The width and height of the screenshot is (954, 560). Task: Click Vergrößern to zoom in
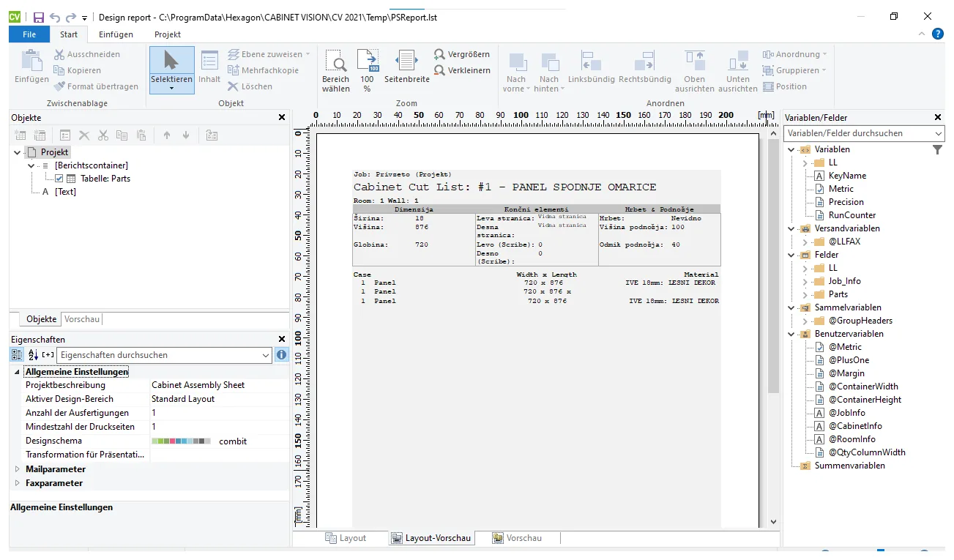[x=461, y=54]
